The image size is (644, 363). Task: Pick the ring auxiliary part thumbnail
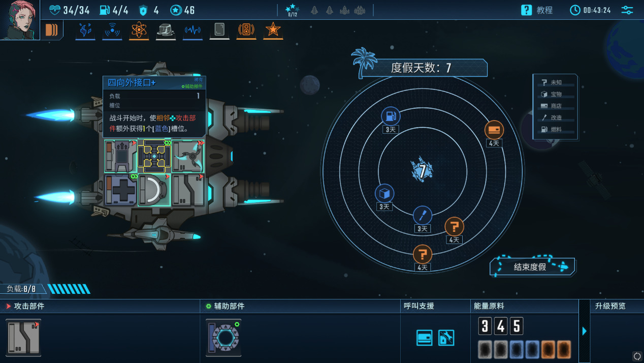tap(223, 337)
